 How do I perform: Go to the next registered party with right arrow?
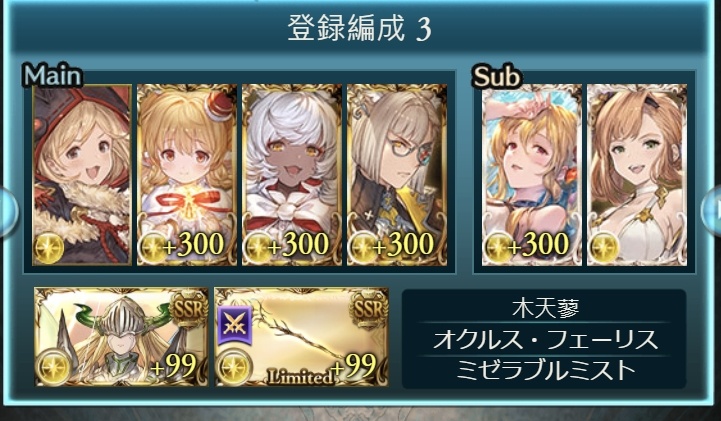point(712,210)
